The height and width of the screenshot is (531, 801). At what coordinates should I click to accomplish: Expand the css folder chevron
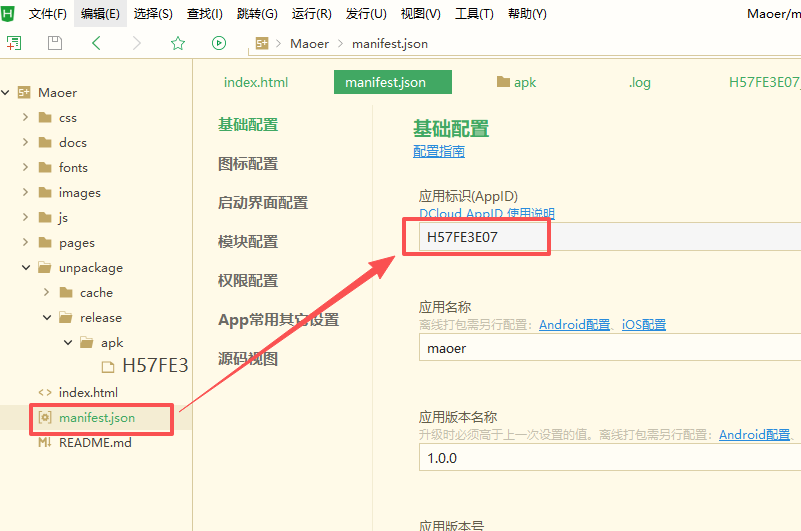[26, 118]
